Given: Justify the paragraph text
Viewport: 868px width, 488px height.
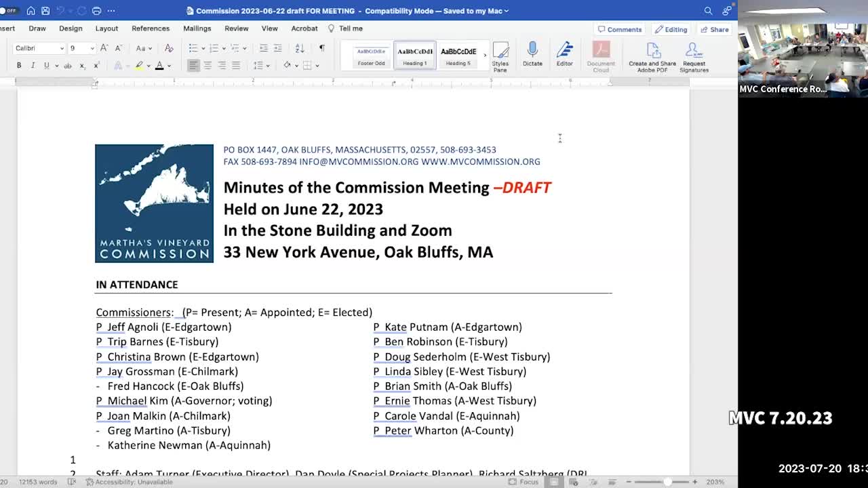Looking at the screenshot, I should pos(236,66).
